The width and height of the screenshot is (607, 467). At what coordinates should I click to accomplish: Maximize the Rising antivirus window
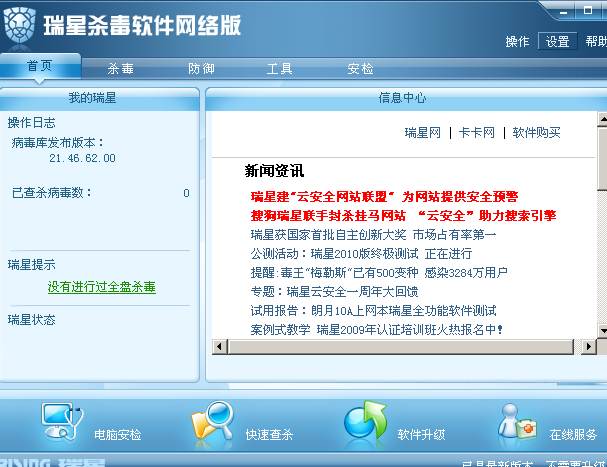(587, 10)
